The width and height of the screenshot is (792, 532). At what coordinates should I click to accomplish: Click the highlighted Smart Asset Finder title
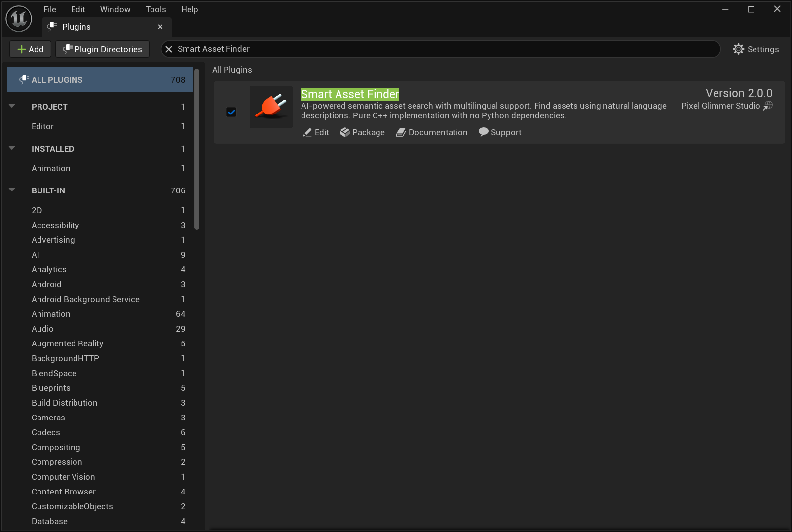pyautogui.click(x=350, y=94)
